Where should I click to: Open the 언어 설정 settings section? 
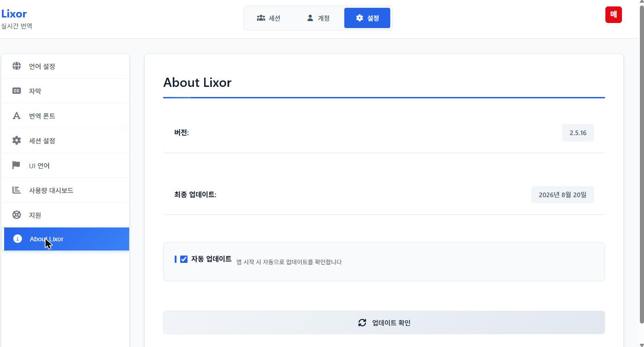coord(65,66)
